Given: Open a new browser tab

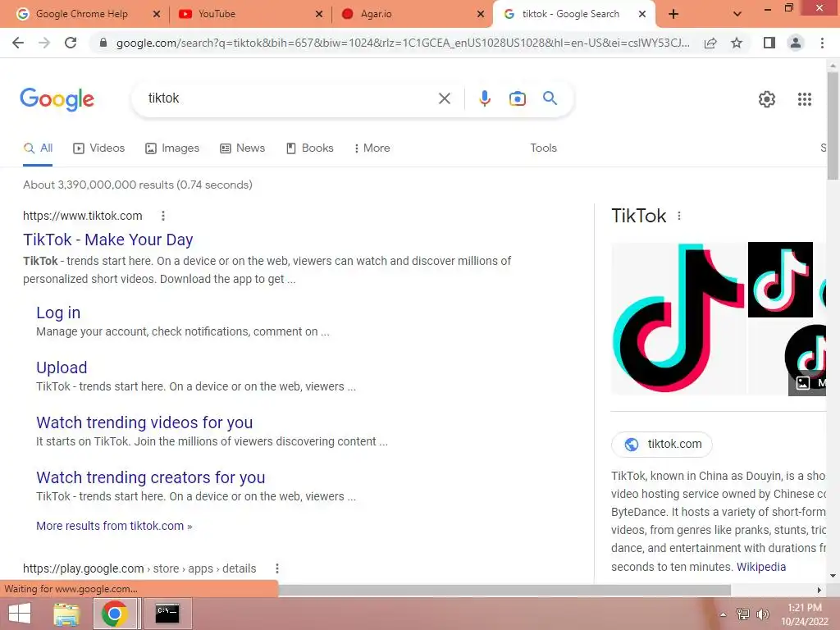Looking at the screenshot, I should click(673, 14).
